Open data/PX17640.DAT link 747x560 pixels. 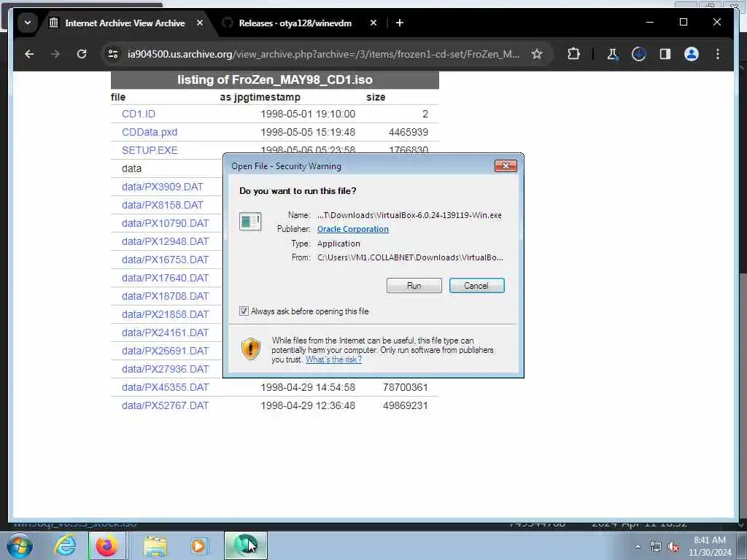pos(166,278)
